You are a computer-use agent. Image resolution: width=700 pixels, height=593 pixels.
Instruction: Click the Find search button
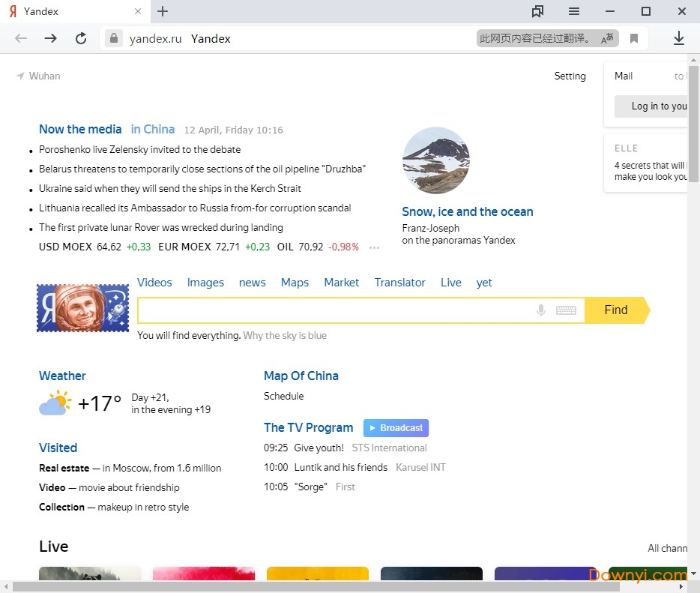tap(617, 310)
